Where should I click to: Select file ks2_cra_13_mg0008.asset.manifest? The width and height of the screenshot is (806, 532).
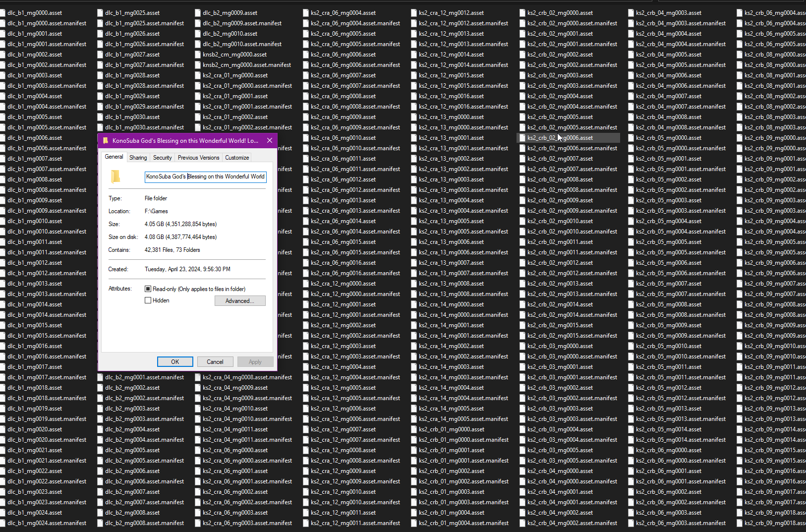pos(463,294)
